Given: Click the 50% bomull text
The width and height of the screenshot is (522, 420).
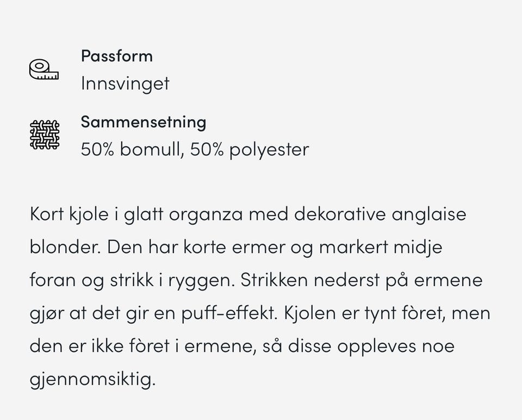Looking at the screenshot, I should coord(130,149).
